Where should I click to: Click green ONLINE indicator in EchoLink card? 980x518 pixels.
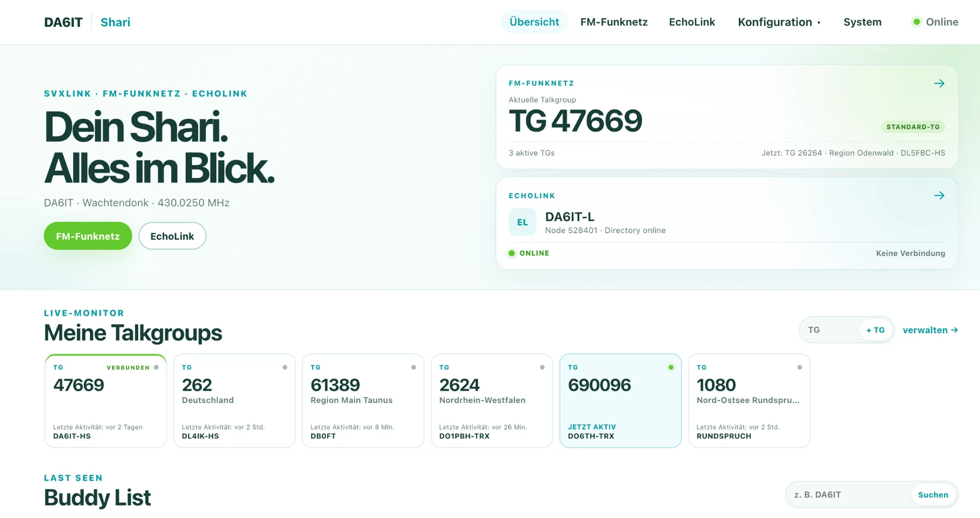coord(529,253)
